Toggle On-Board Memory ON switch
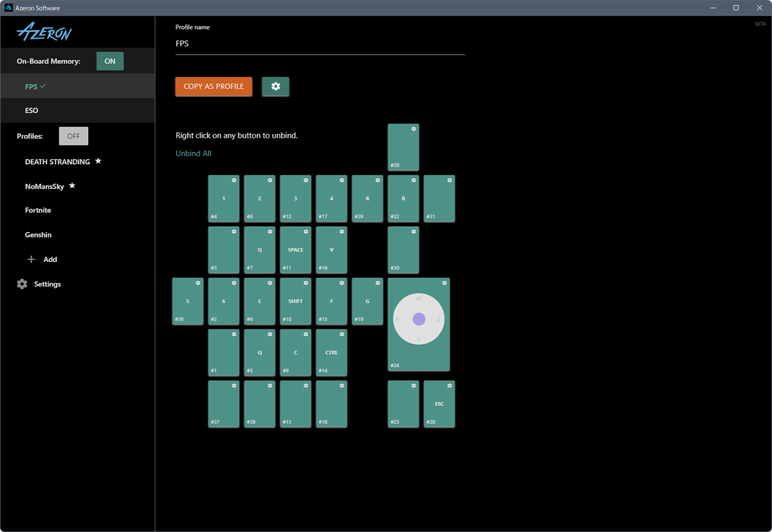 110,61
